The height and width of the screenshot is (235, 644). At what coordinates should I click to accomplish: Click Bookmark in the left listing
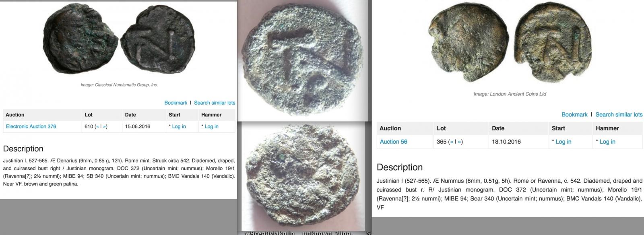(x=175, y=103)
